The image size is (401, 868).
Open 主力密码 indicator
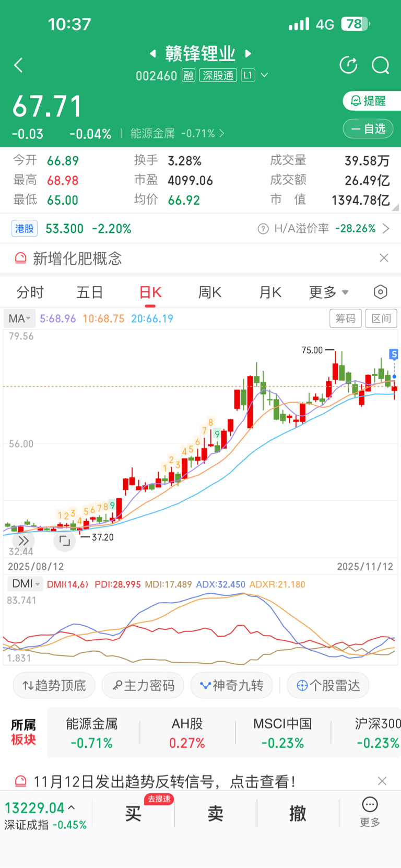click(143, 685)
